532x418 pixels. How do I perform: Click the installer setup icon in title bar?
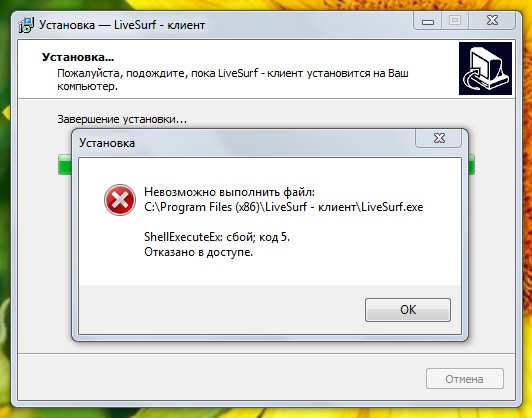26,25
